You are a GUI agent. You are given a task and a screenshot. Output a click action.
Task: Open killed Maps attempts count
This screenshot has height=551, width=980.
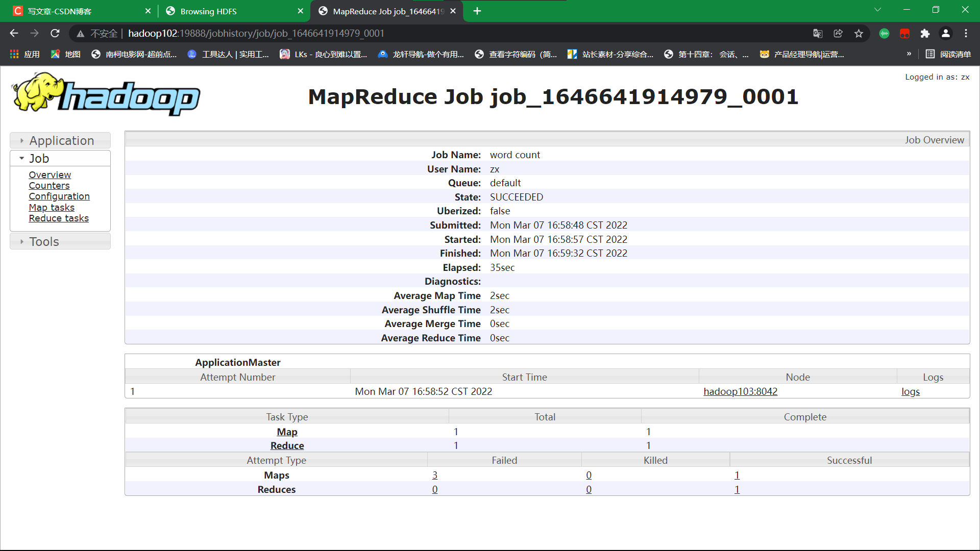589,475
